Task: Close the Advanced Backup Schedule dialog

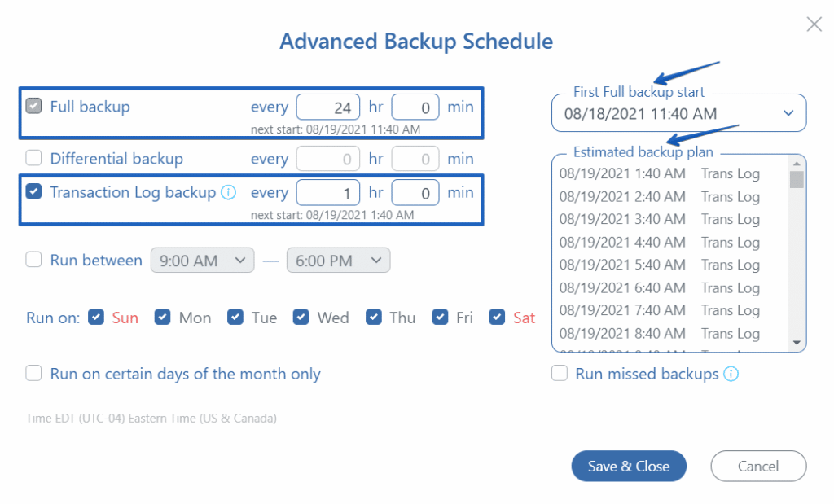Action: coord(814,24)
